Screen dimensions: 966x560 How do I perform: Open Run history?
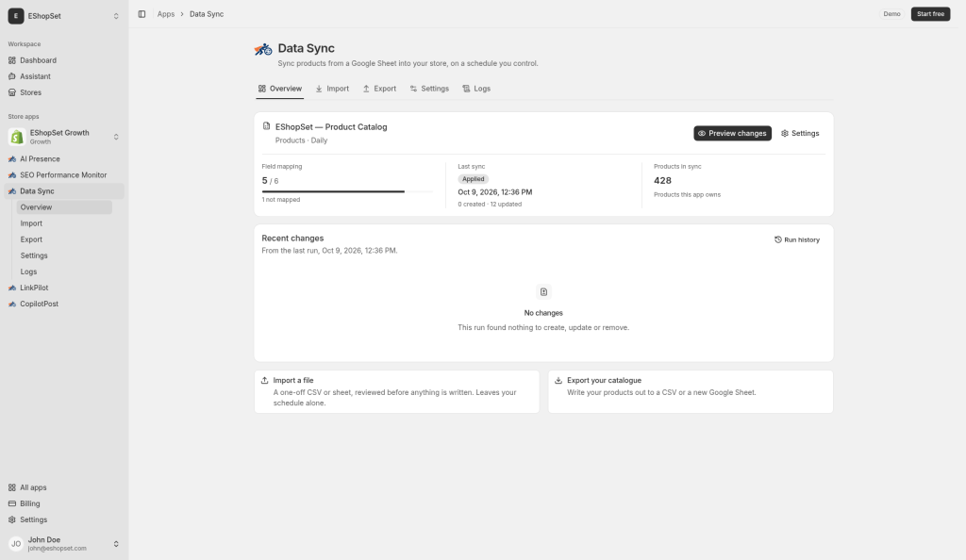click(797, 240)
